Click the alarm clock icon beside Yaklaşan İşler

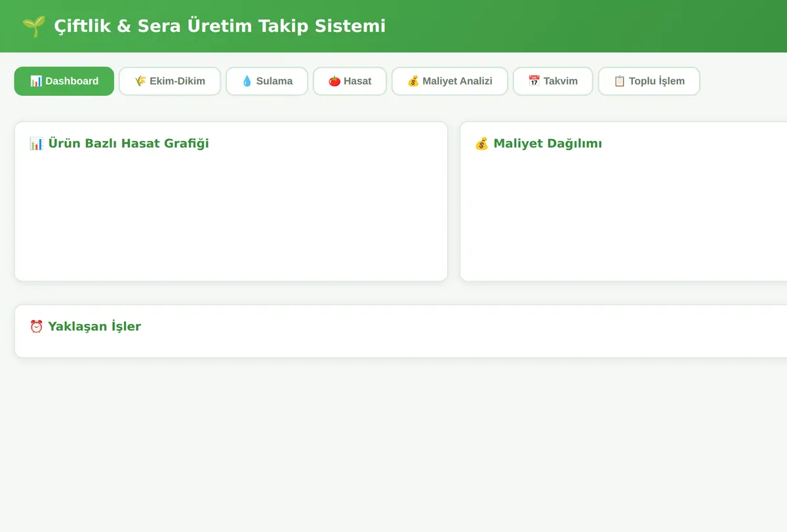(x=37, y=326)
